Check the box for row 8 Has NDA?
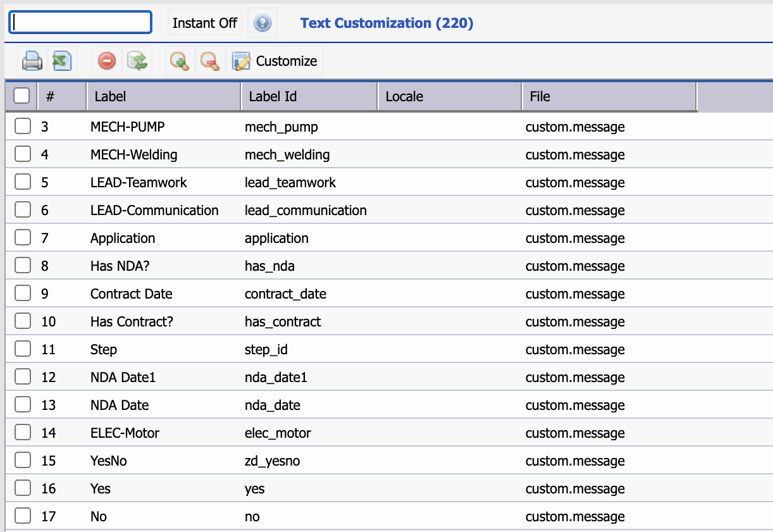This screenshot has width=773, height=532. (x=23, y=266)
